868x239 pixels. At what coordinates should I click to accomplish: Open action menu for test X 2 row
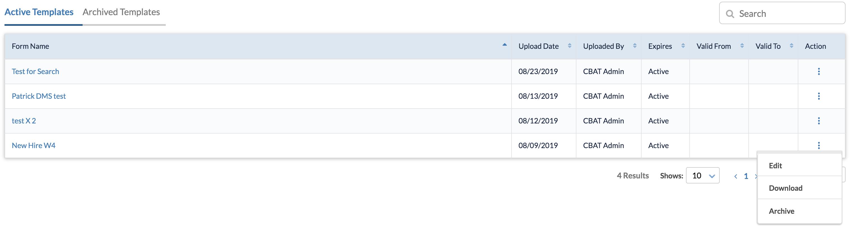819,121
